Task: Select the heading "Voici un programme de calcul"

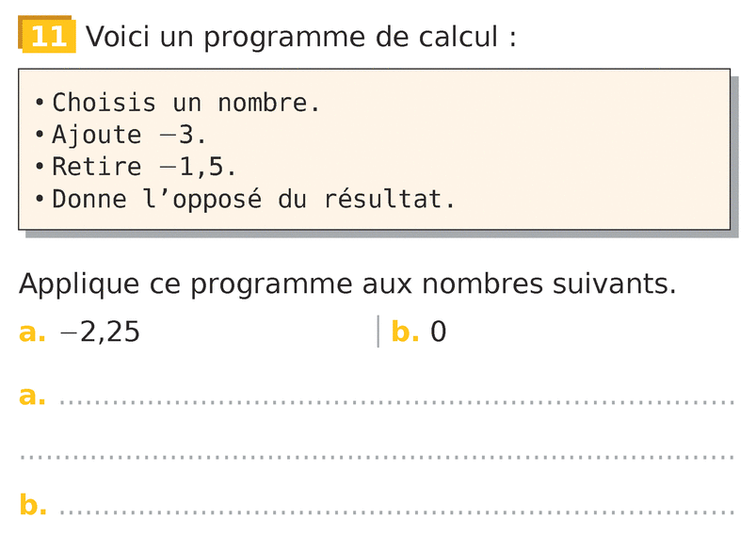Action: tap(301, 37)
